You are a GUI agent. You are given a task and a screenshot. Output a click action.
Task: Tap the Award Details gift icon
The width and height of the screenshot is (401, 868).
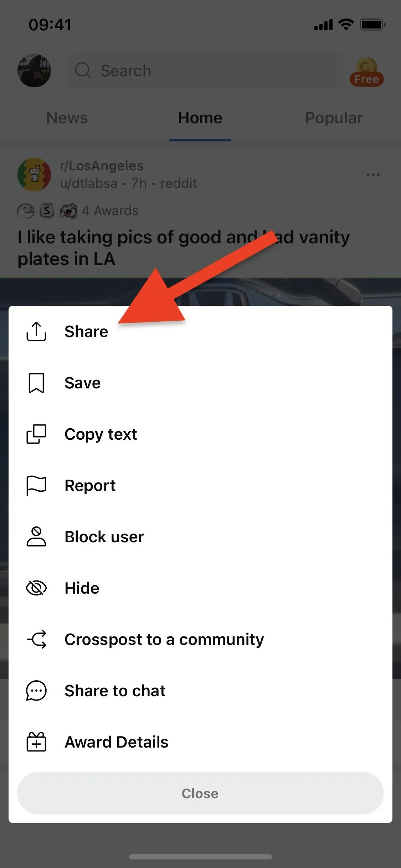(x=36, y=742)
